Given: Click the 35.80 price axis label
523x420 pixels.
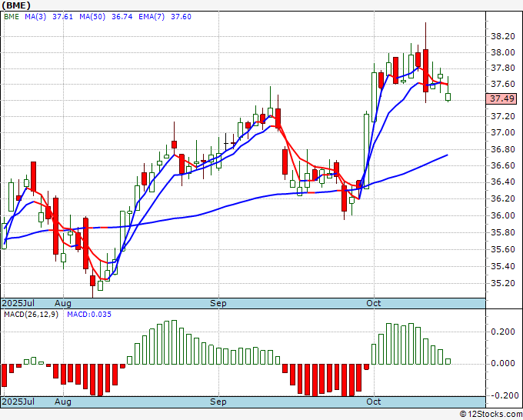Looking at the screenshot, I should pos(503,232).
